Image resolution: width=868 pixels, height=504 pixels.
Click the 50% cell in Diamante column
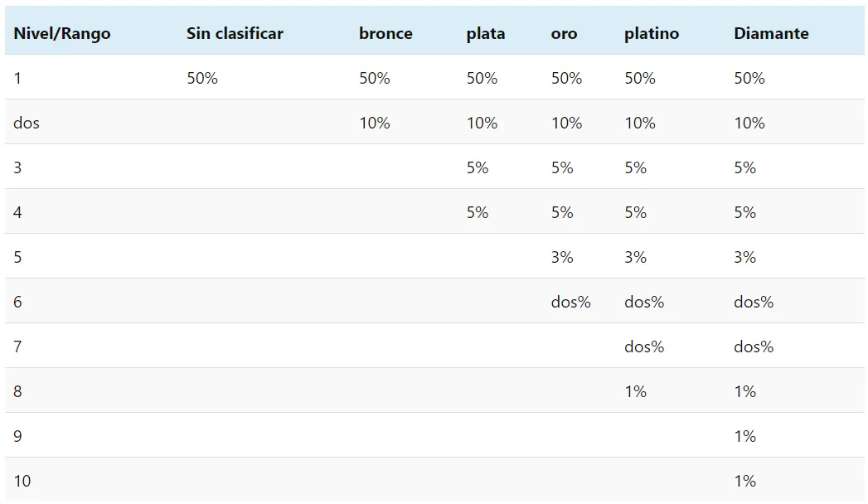point(749,79)
